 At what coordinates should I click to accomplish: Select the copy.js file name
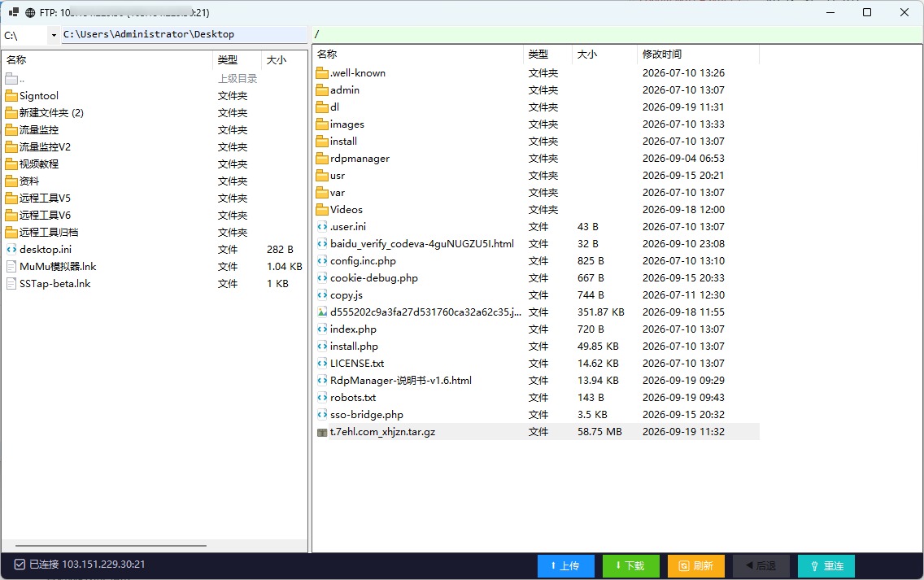click(x=346, y=295)
